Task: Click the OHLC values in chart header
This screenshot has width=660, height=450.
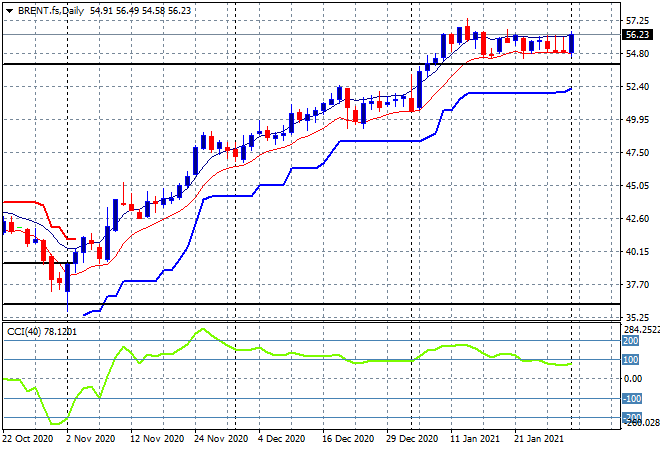Action: (128, 9)
